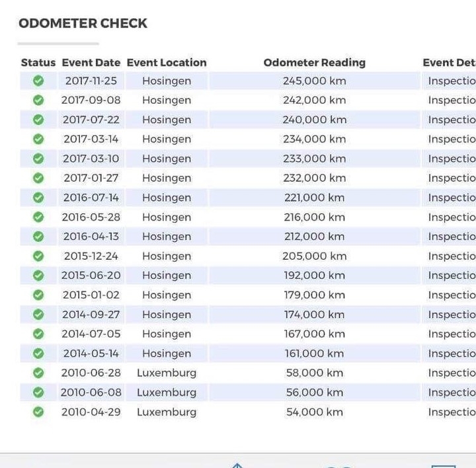Click the green check status for 2014-09-27
Image resolution: width=476 pixels, height=468 pixels.
click(38, 315)
